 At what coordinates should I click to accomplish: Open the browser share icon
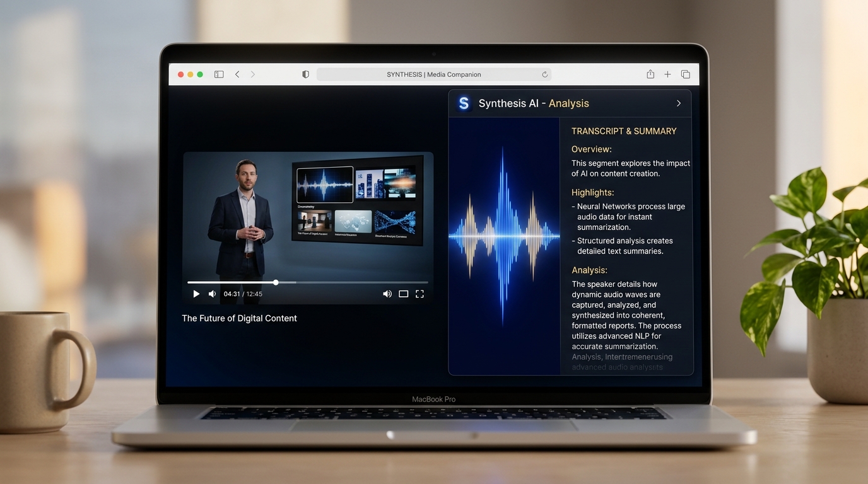pos(650,74)
